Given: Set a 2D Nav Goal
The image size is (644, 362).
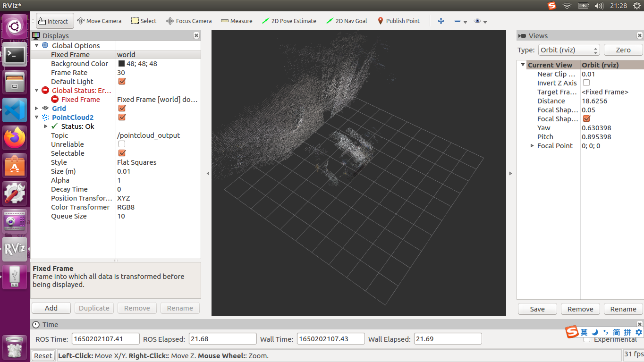Looking at the screenshot, I should [347, 21].
